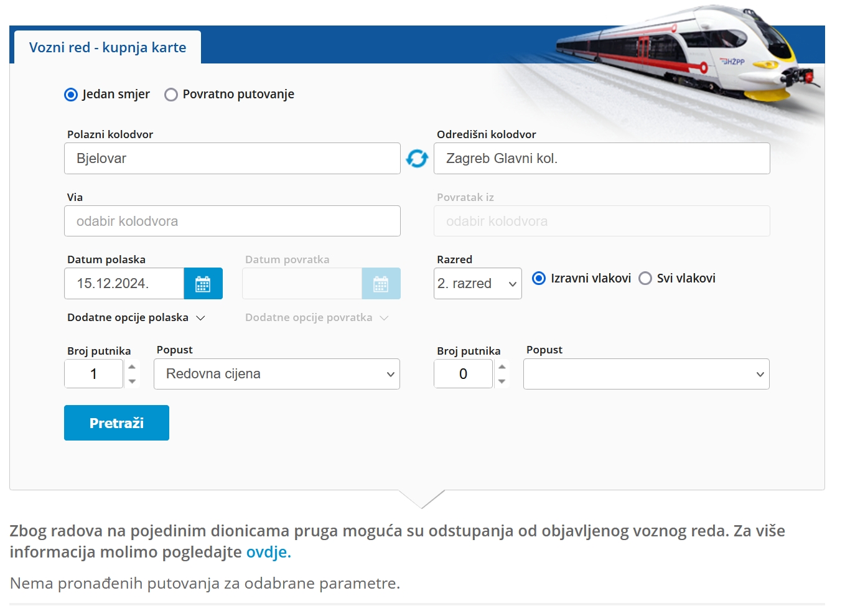Select Jedan smjer radio button
845x616 pixels.
[x=71, y=95]
